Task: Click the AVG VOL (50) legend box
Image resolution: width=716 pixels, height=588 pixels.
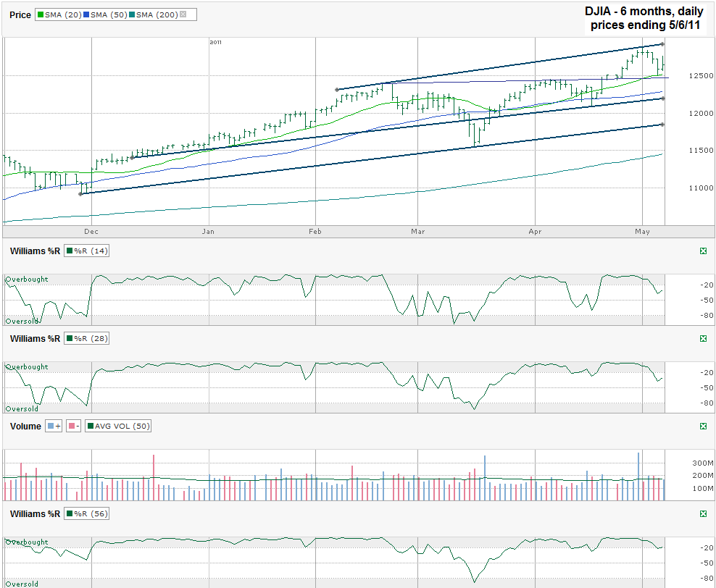Action: pyautogui.click(x=118, y=426)
